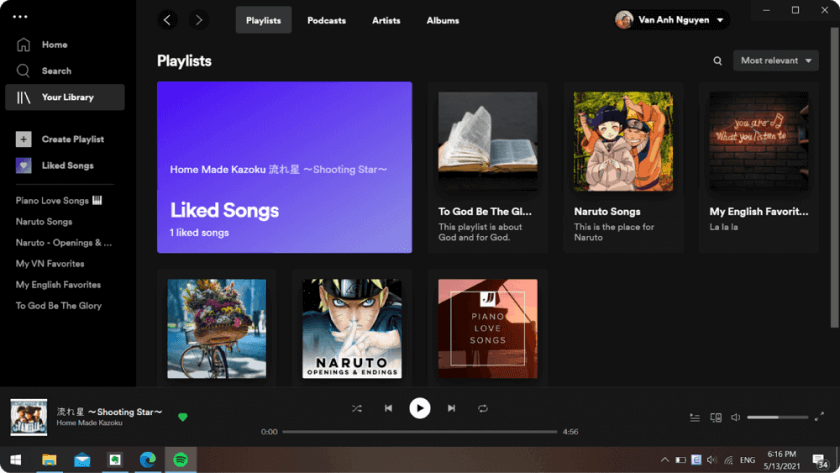This screenshot has width=840, height=473.
Task: Skip to the previous track
Action: [388, 408]
